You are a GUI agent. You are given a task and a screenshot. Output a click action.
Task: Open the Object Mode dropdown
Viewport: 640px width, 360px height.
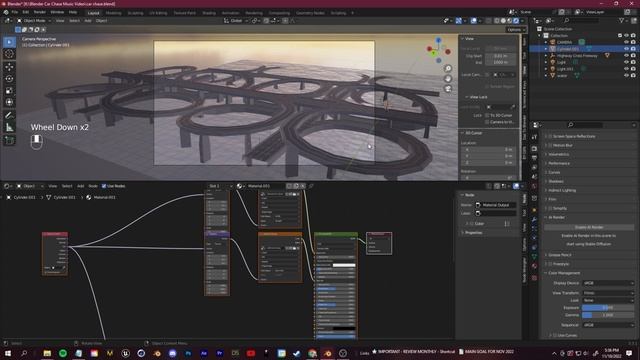pos(34,20)
